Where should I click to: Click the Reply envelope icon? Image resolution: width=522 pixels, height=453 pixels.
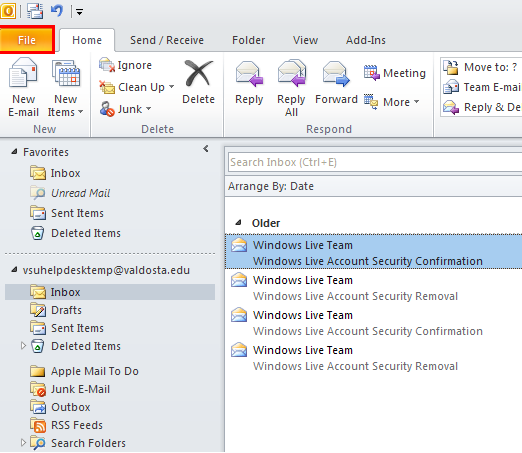pos(249,74)
